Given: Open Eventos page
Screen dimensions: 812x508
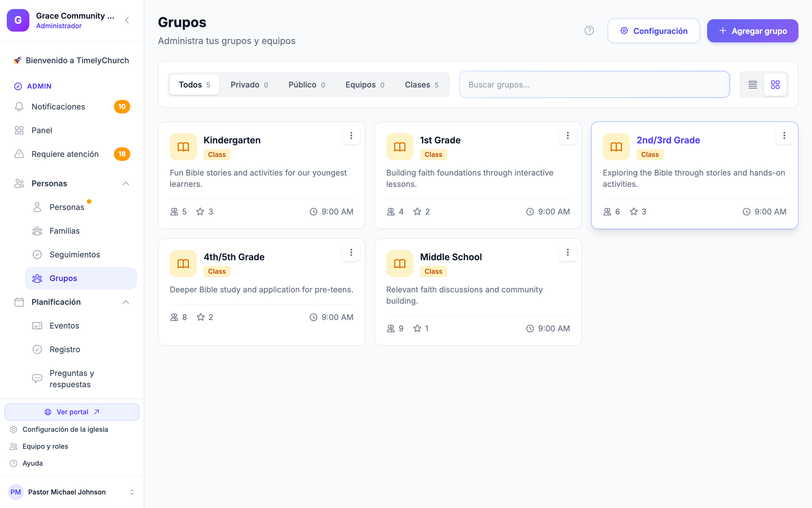Looking at the screenshot, I should pyautogui.click(x=81, y=326).
